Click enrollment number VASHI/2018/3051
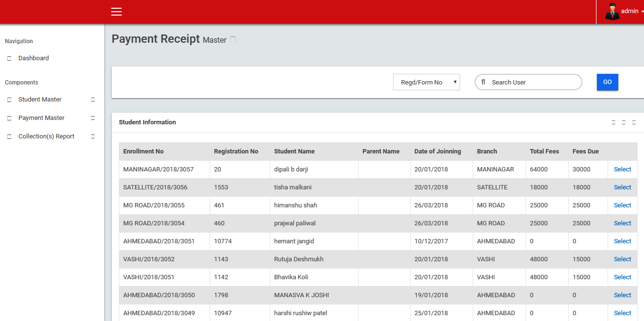The width and height of the screenshot is (644, 321). (x=149, y=277)
